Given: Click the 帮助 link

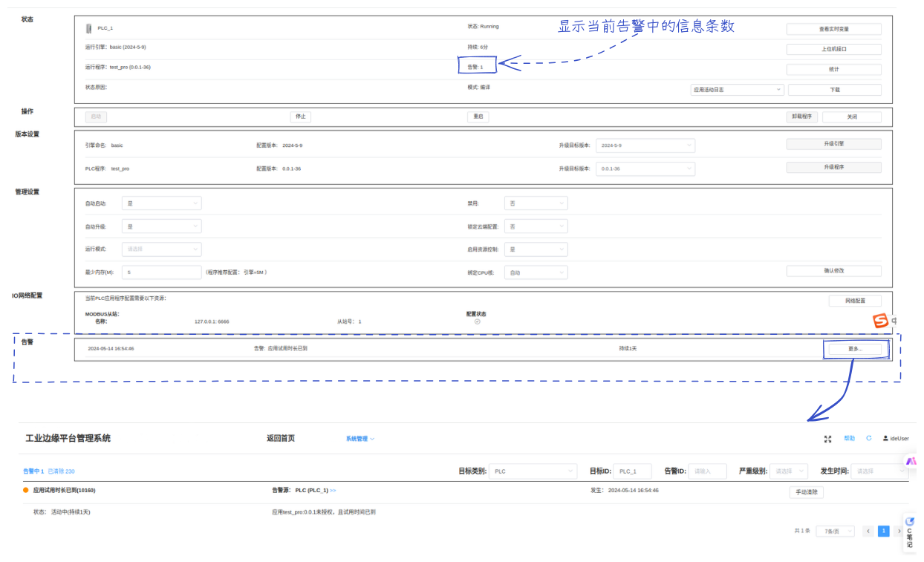Looking at the screenshot, I should pyautogui.click(x=849, y=438).
